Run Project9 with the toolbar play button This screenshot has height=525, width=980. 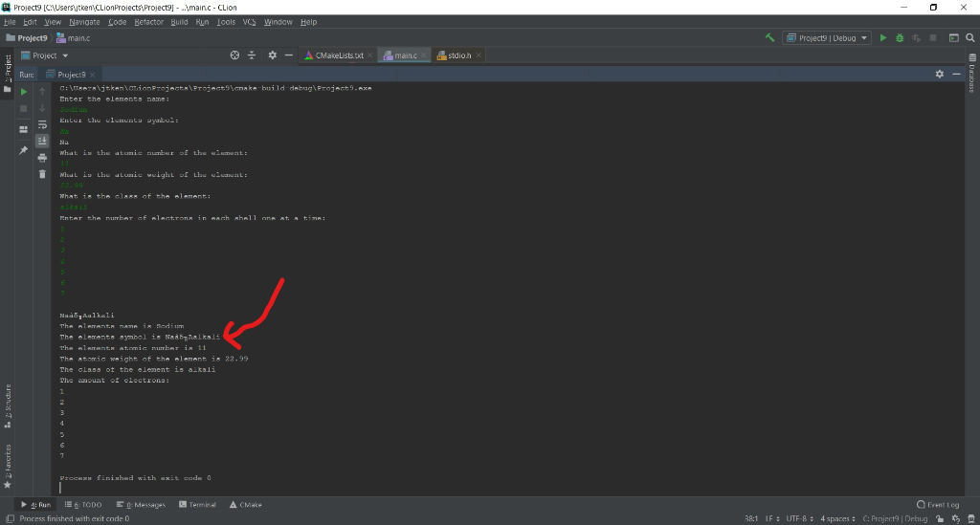click(883, 38)
